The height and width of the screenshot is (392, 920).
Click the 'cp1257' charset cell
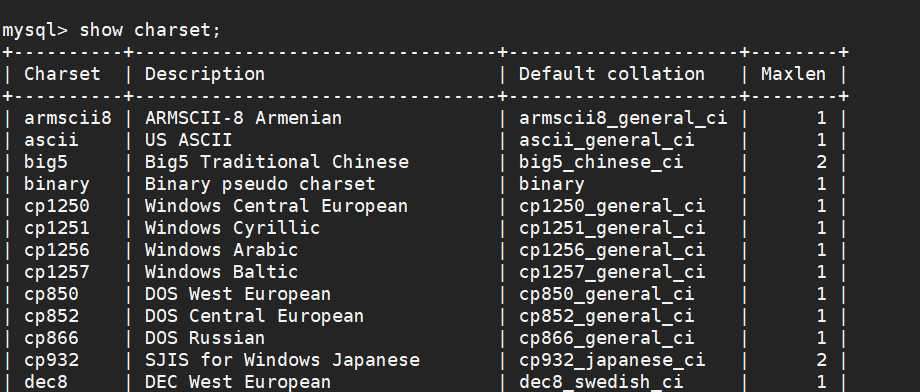(x=57, y=272)
